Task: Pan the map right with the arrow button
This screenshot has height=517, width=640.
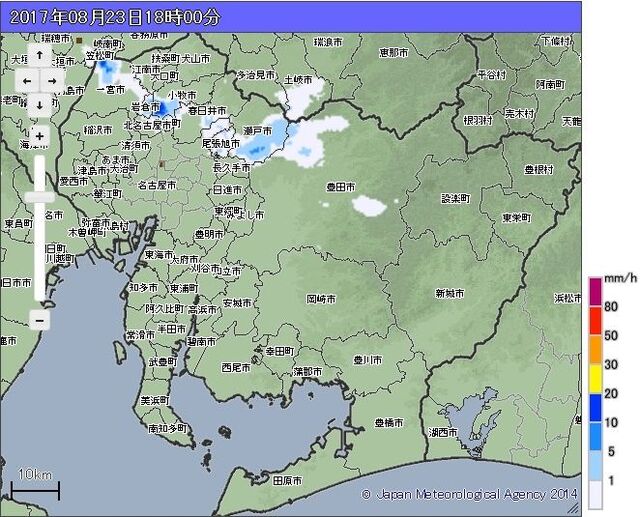Action: pyautogui.click(x=52, y=81)
